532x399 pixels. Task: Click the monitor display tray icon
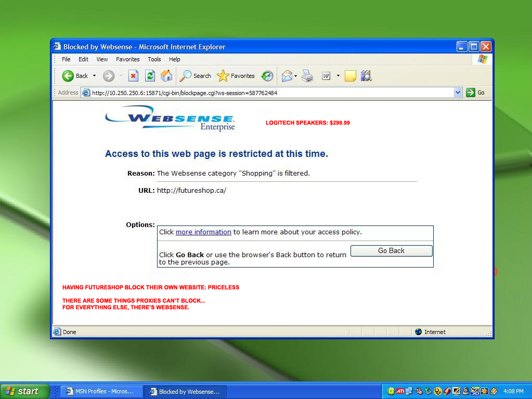point(457,391)
